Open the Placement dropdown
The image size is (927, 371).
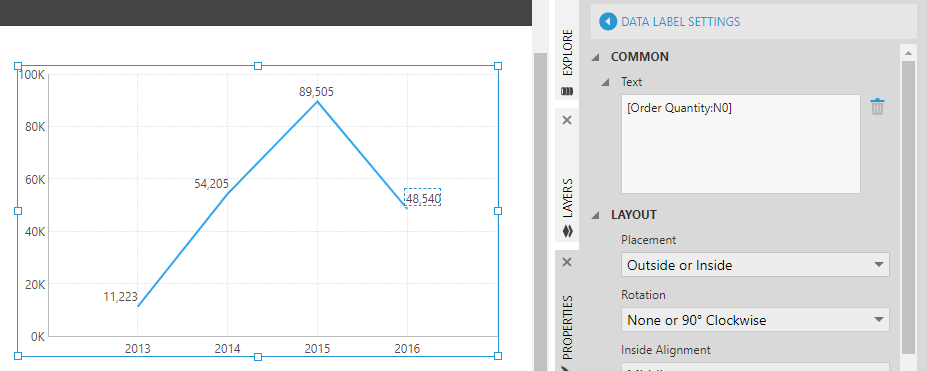(x=755, y=265)
